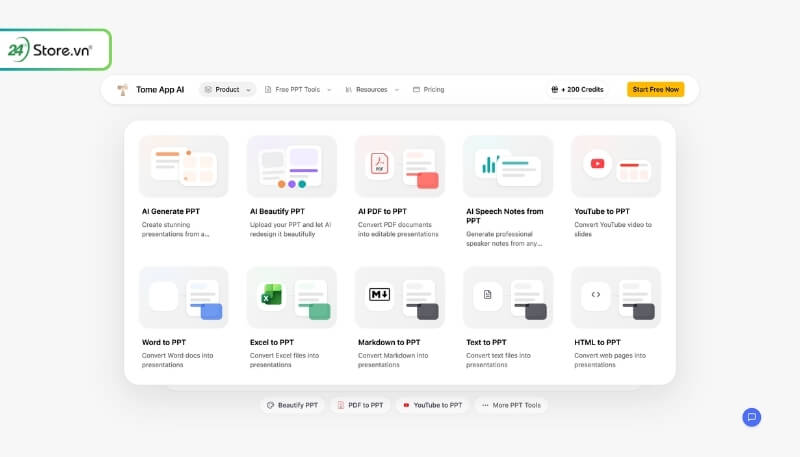The width and height of the screenshot is (800, 457).
Task: Open the Word to PPT thumbnail
Action: (x=184, y=297)
